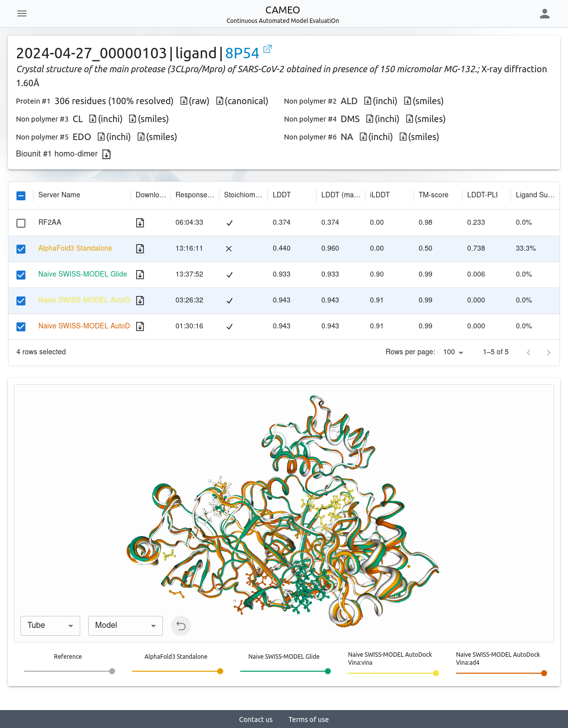Open the user account icon
The image size is (568, 728).
545,13
